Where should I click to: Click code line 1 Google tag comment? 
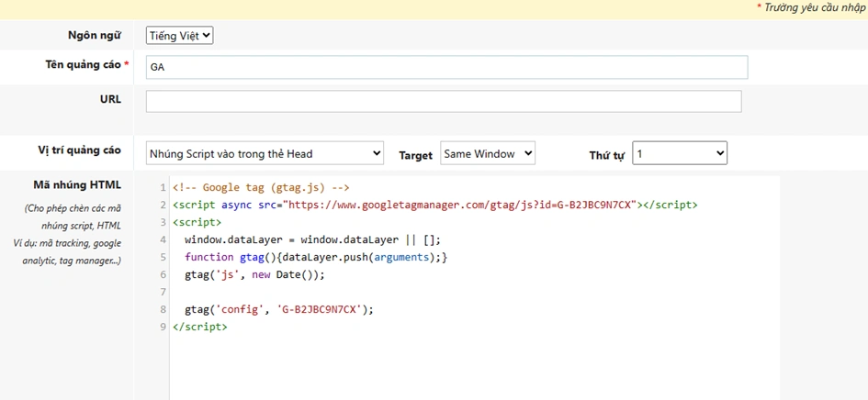(261, 187)
